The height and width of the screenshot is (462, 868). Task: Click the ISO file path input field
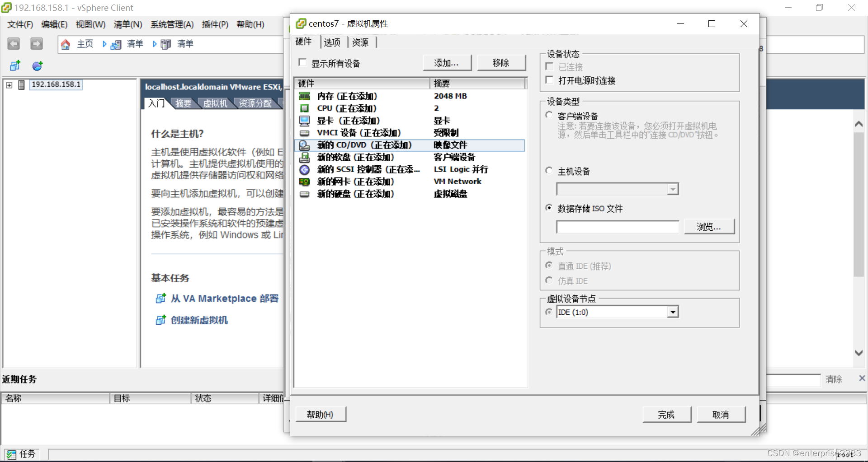pyautogui.click(x=618, y=227)
